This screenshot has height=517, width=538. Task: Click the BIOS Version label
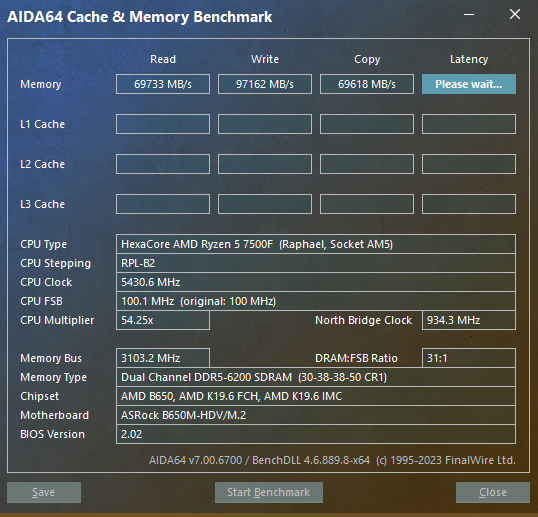52,434
